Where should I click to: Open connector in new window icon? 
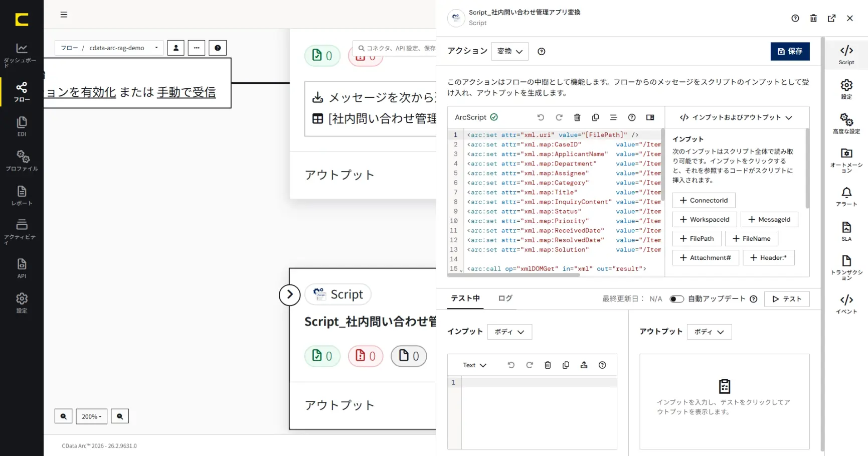coord(831,18)
